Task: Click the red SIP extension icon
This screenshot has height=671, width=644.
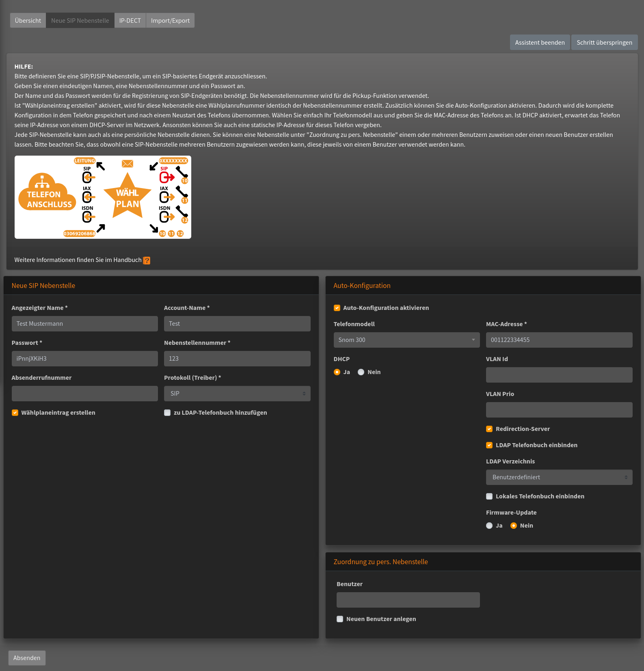Action: pos(166,177)
